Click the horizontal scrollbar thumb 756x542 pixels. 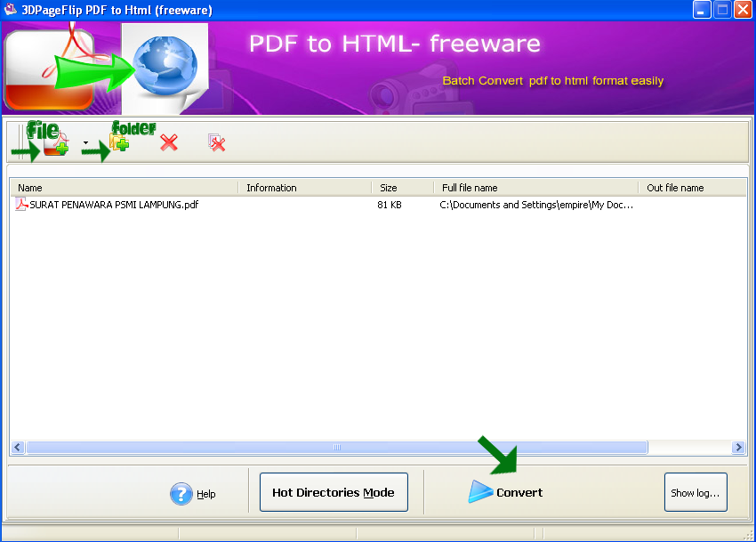click(x=337, y=448)
